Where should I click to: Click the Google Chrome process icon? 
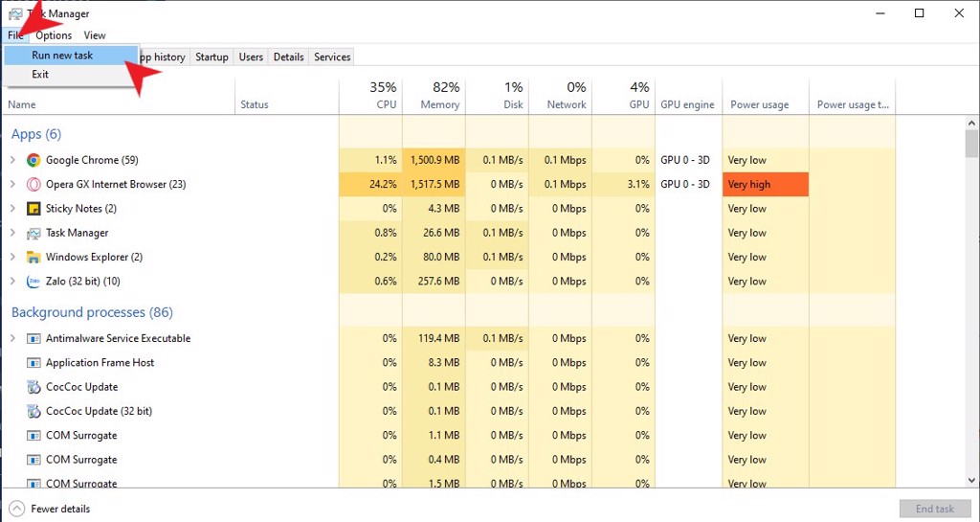[x=33, y=160]
